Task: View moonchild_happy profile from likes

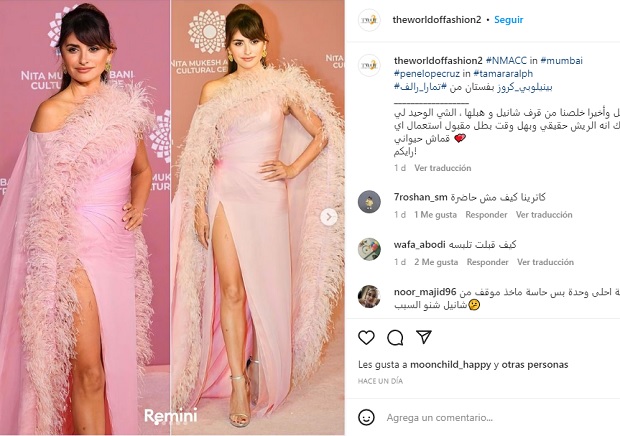Action: (450, 364)
